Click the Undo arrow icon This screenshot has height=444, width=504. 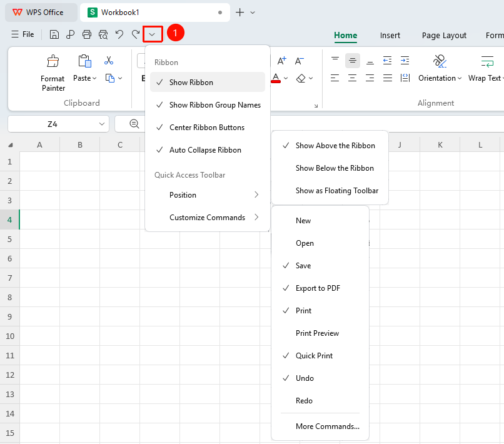coord(119,34)
